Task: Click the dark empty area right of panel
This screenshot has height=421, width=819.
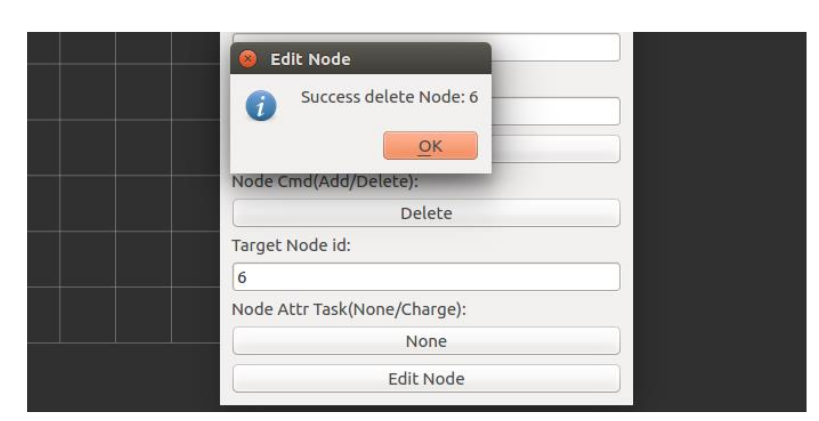Action: click(720, 220)
